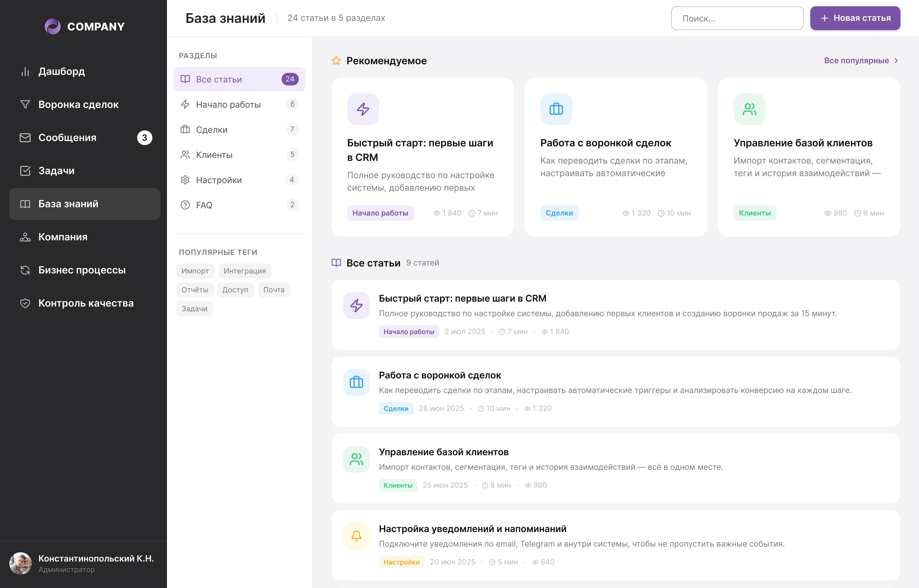
Task: Open list article Работа с воронкой сделок
Action: point(440,375)
